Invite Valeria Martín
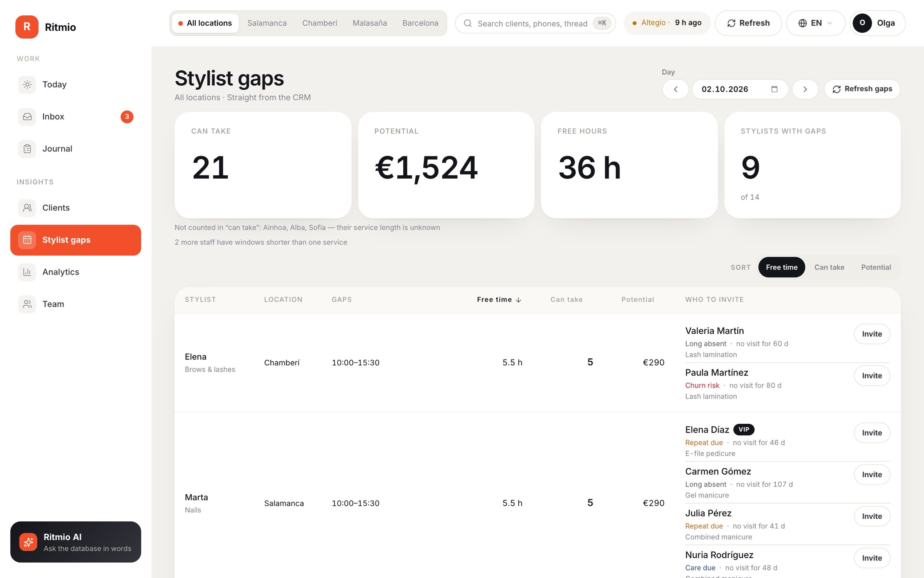Viewport: 924px width, 578px height. pos(872,334)
